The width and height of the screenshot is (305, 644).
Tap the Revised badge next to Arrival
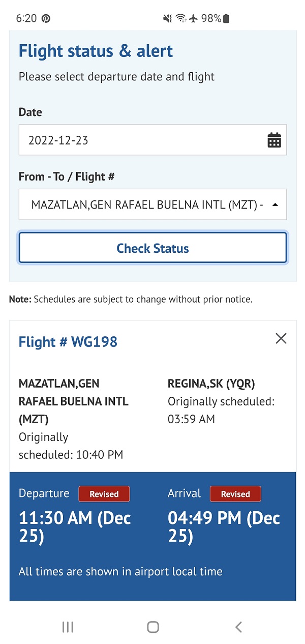click(235, 494)
